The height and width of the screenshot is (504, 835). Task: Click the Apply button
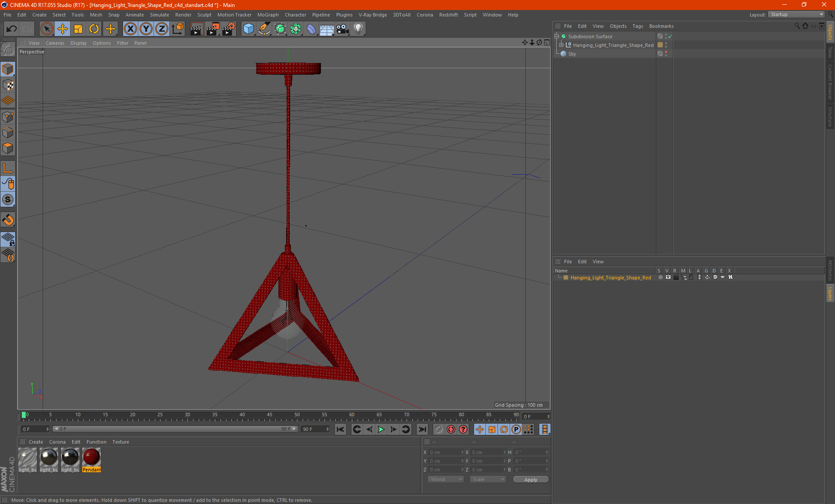point(530,480)
